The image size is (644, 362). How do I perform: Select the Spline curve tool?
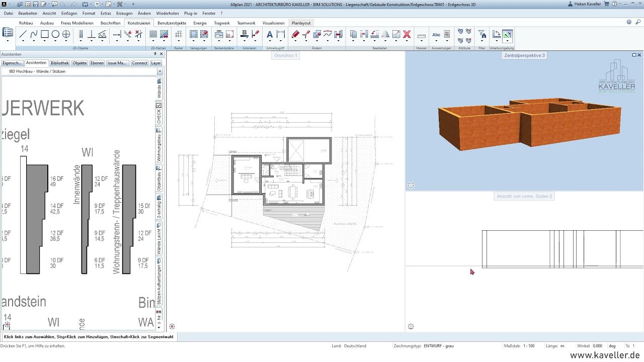(34, 34)
